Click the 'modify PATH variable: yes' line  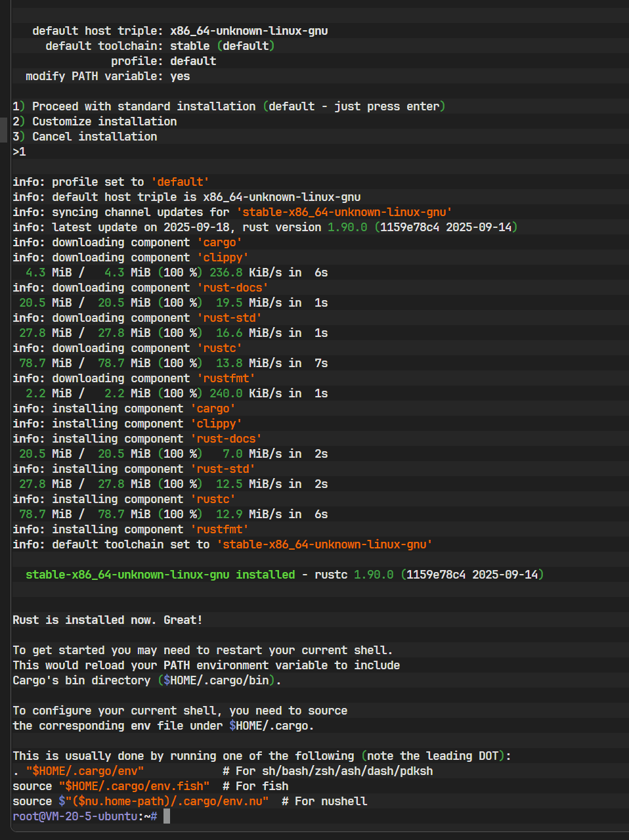click(x=108, y=76)
